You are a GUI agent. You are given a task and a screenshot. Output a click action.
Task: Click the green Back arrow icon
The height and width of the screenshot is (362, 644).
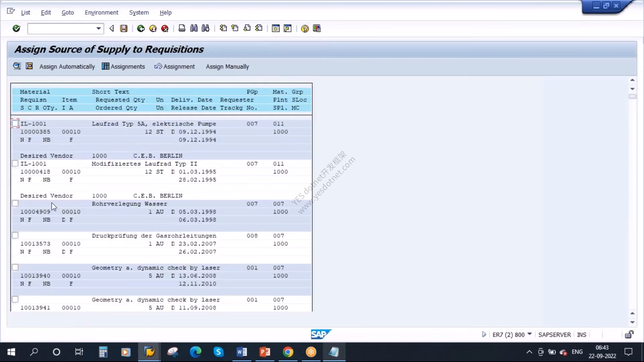[x=141, y=28]
